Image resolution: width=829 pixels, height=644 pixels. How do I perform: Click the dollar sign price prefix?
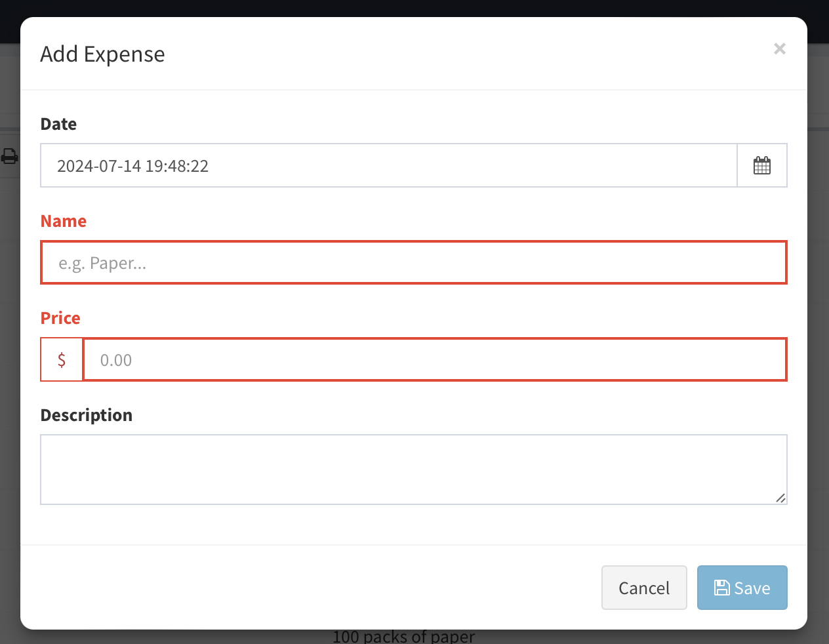pos(62,359)
